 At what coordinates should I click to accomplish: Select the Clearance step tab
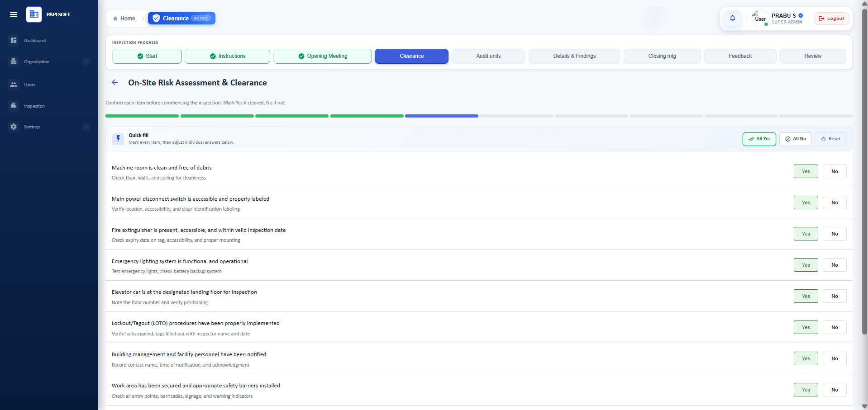coord(411,56)
